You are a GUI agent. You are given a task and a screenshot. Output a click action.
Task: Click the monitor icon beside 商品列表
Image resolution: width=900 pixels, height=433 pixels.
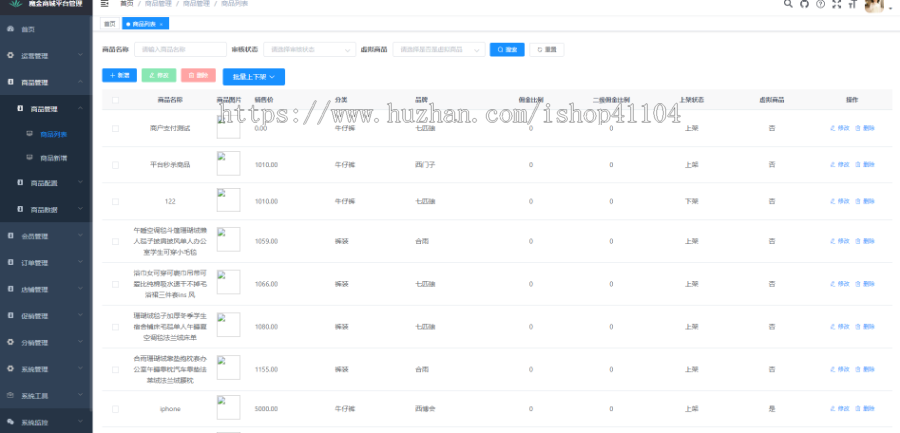(x=29, y=134)
